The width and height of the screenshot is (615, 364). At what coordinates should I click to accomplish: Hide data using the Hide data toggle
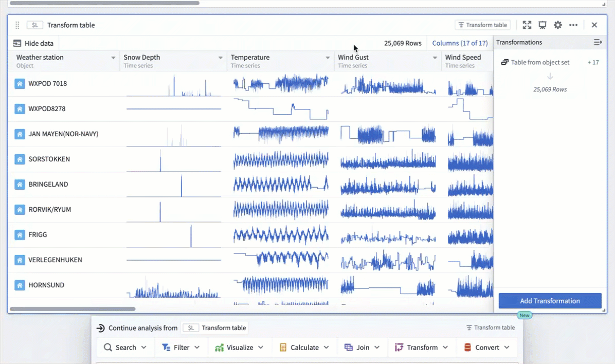[x=33, y=43]
